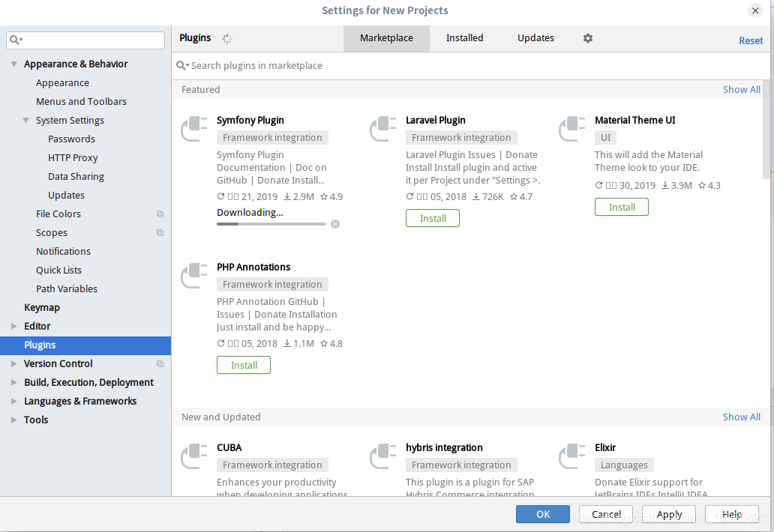Expand Languages & Frameworks section

[x=13, y=402]
